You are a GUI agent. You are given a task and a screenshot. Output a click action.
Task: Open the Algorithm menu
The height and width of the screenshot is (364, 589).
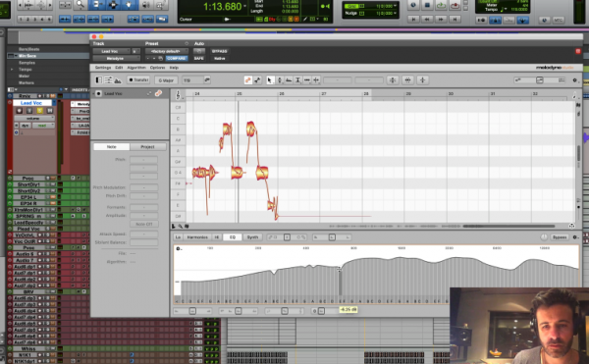pos(136,68)
